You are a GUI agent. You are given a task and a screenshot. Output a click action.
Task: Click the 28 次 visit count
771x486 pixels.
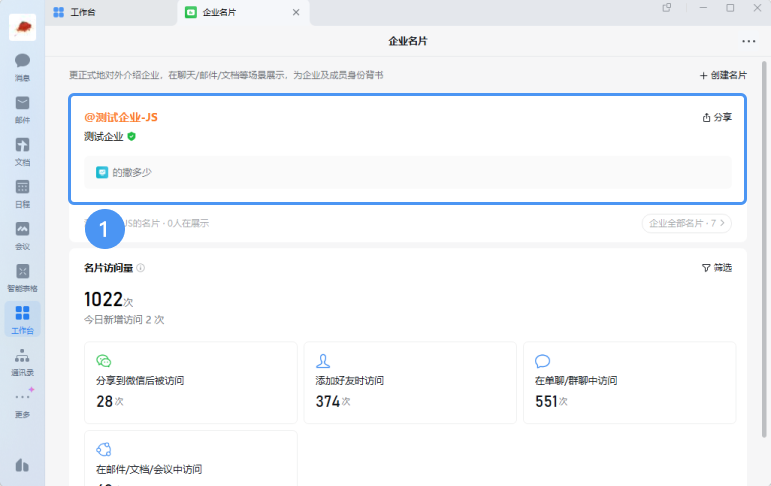110,401
